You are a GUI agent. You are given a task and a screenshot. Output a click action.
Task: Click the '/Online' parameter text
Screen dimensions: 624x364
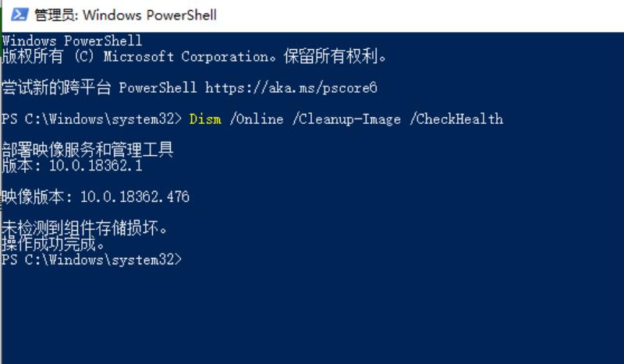coord(257,119)
